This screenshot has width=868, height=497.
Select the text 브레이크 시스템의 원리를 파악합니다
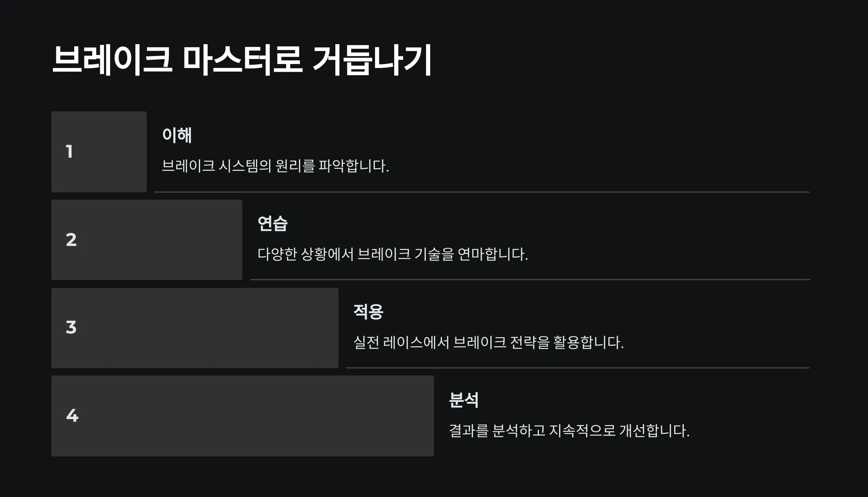click(275, 166)
